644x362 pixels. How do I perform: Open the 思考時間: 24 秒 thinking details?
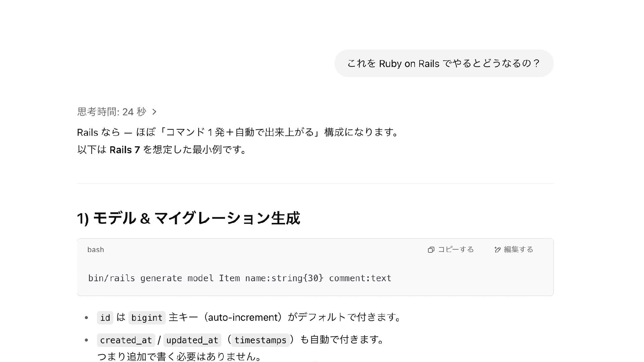coord(112,112)
